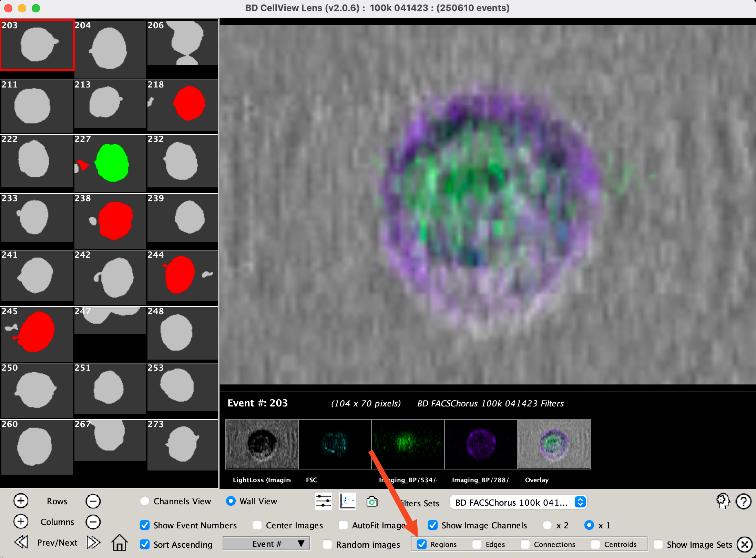The height and width of the screenshot is (558, 756).
Task: Open the Event # sort dropdown
Action: 266,544
